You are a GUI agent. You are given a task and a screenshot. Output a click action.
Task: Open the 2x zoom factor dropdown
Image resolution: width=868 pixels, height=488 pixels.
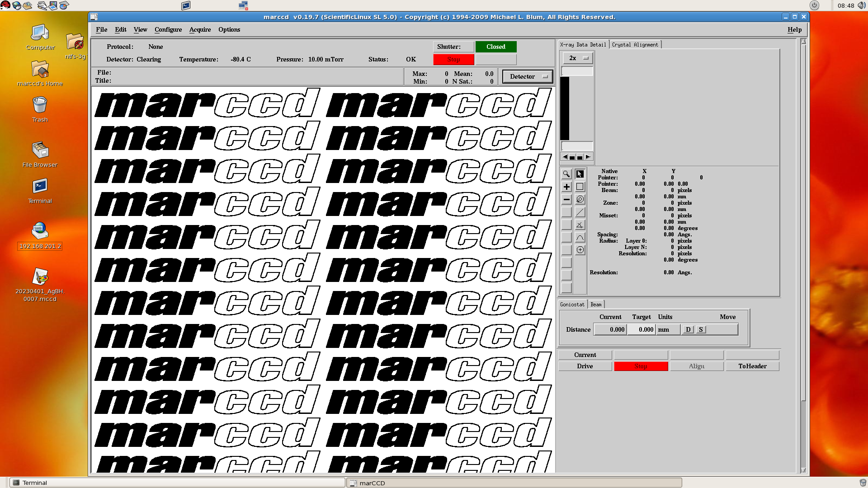point(577,58)
